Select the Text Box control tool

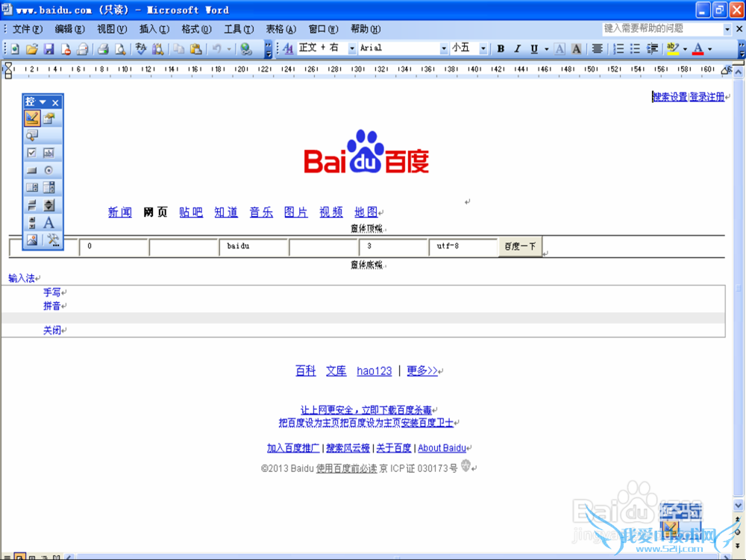click(x=49, y=153)
